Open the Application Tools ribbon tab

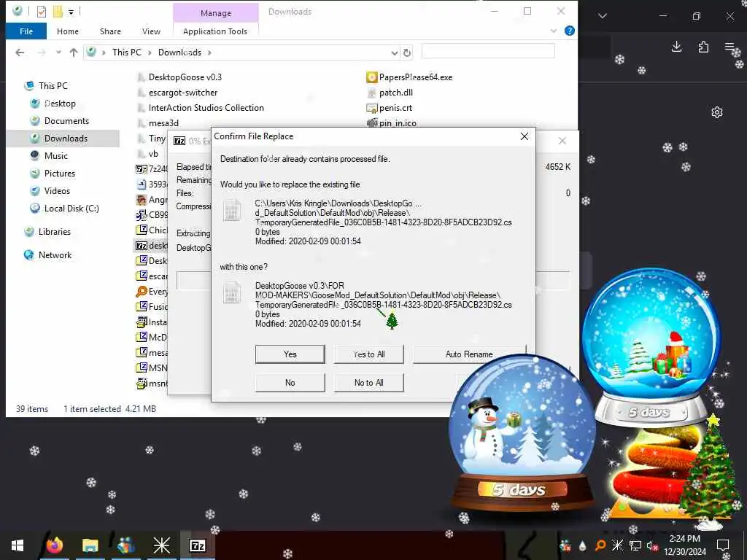coord(215,31)
